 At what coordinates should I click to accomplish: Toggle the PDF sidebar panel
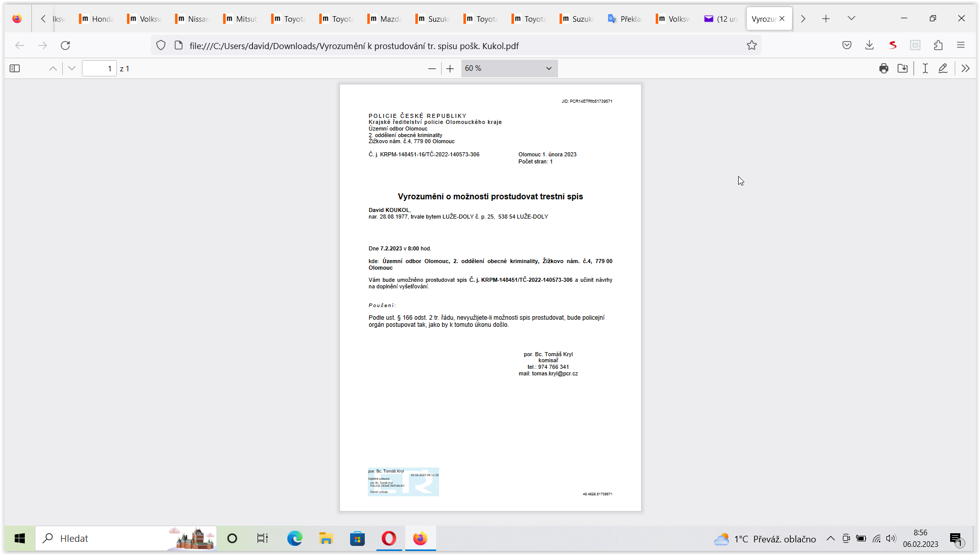tap(15, 68)
